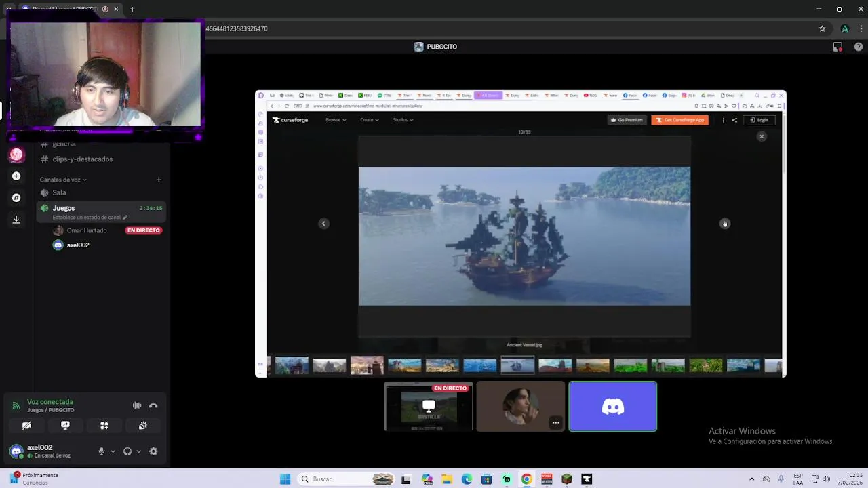Click the Go Premium button
This screenshot has width=868, height=488.
[x=627, y=120]
